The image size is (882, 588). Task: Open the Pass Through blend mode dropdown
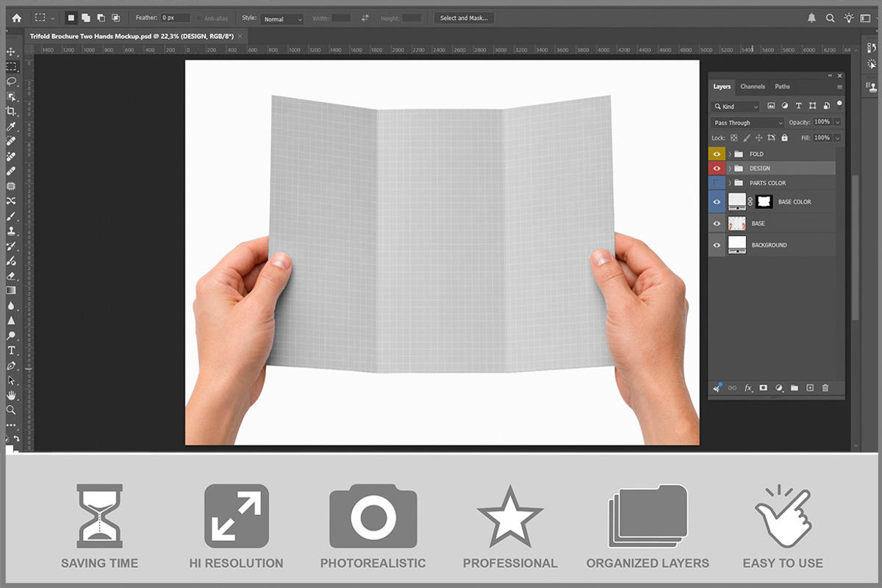[747, 123]
